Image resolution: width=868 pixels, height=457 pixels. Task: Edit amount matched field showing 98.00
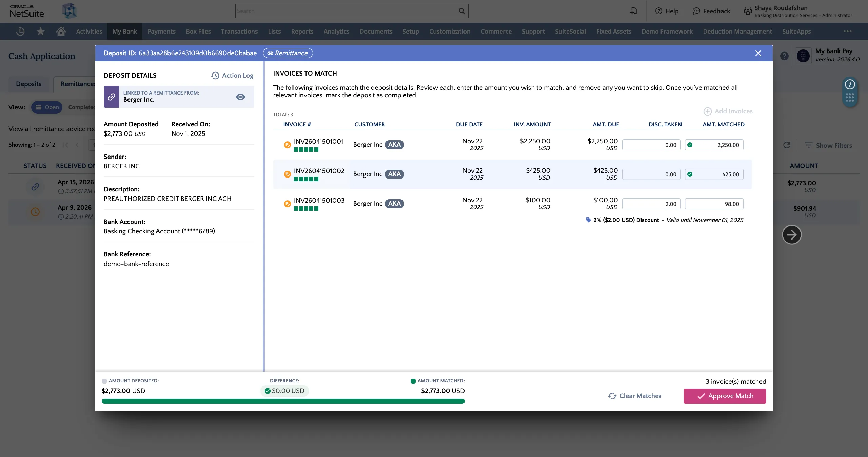714,204
